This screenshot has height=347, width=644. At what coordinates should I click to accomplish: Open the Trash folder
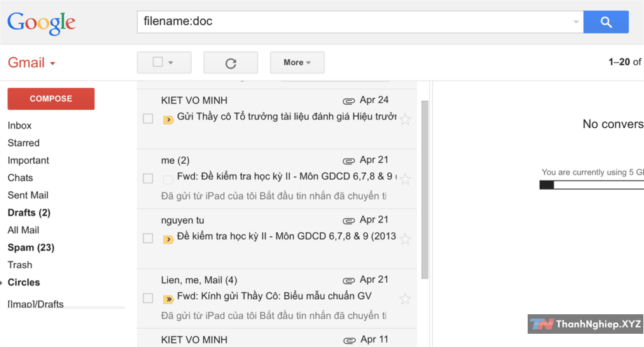(x=19, y=265)
